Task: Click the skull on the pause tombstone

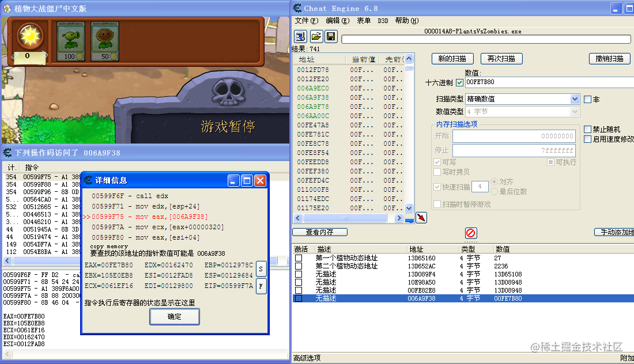Action: [229, 92]
